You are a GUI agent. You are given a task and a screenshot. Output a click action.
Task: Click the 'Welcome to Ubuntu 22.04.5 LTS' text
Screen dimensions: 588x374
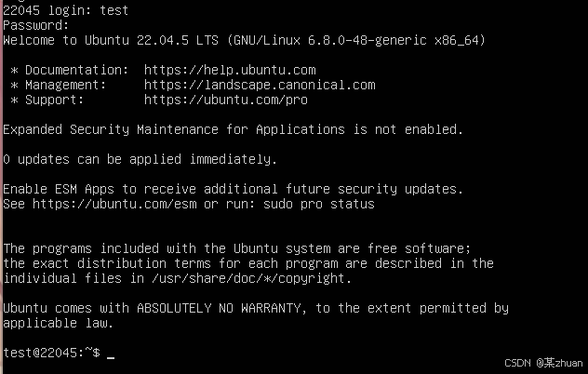click(x=111, y=40)
